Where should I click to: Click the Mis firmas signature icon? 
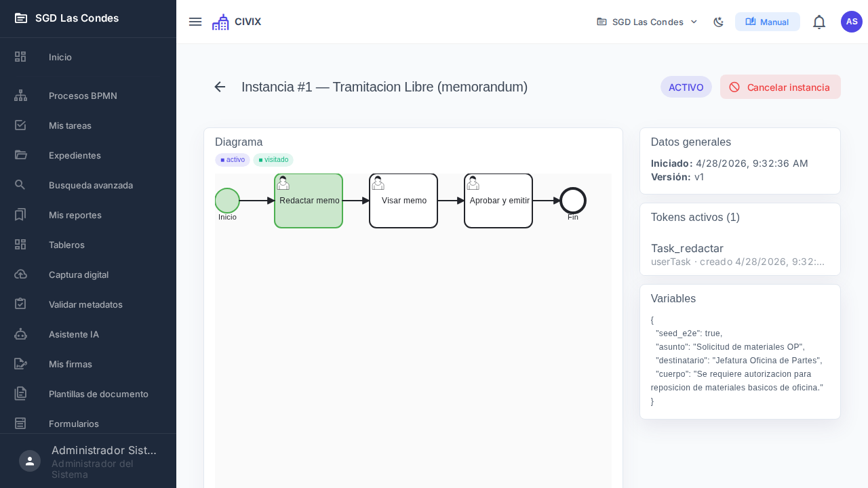(x=20, y=364)
